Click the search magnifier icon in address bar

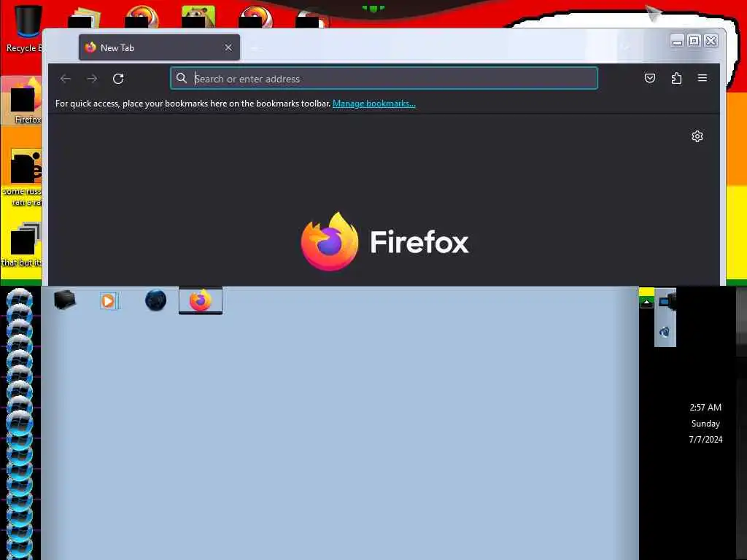(182, 78)
